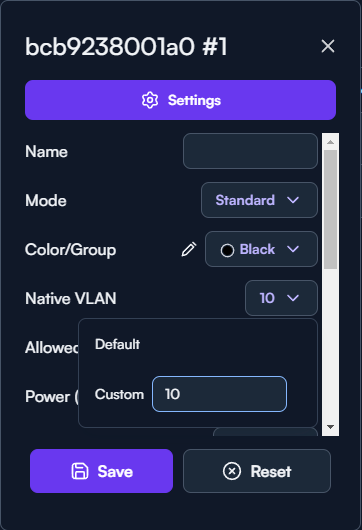Screen dimensions: 362x530
Task: Choose the Default option in VLAN list
Action: [x=117, y=344]
